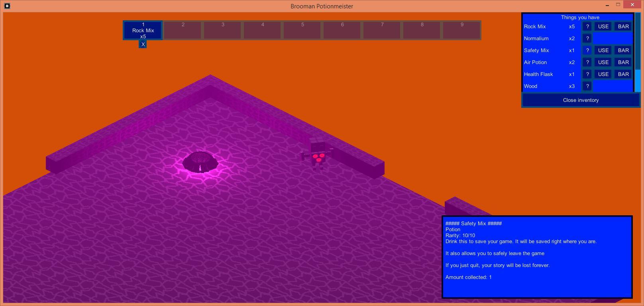This screenshot has height=306, width=644.
Task: Add Rock Mix to the bar
Action: coord(623,27)
